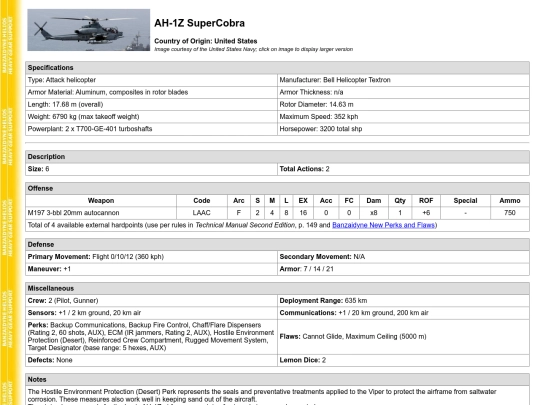Click the Secondary Movement: N/A cell
This screenshot has width=540, height=405.
[x=403, y=257]
